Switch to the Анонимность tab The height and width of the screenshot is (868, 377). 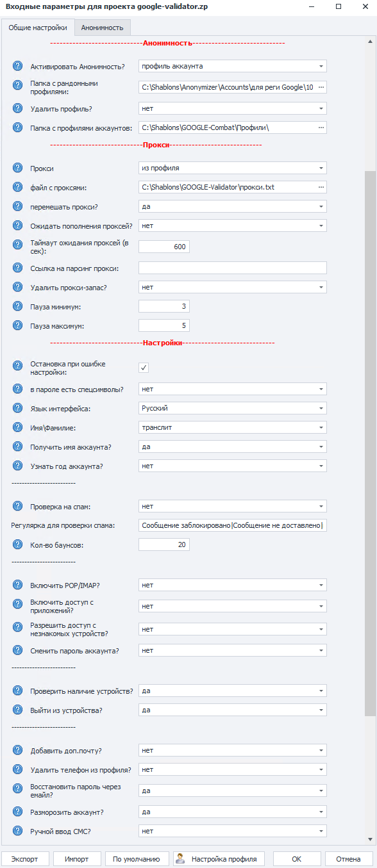pos(103,28)
